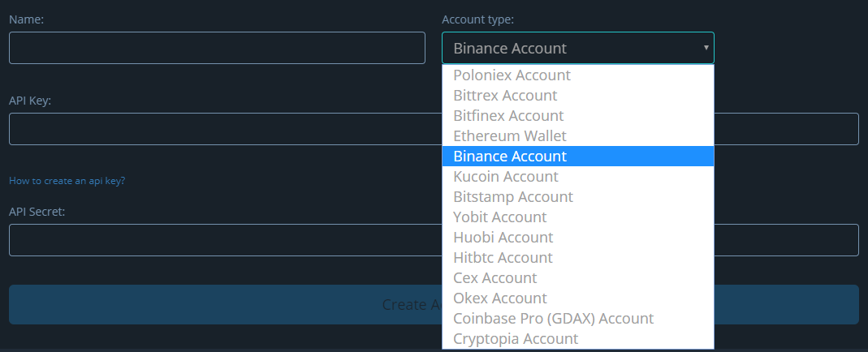Pick Bitfinex Account in the dropdown
Image resolution: width=868 pixels, height=352 pixels.
click(x=578, y=115)
